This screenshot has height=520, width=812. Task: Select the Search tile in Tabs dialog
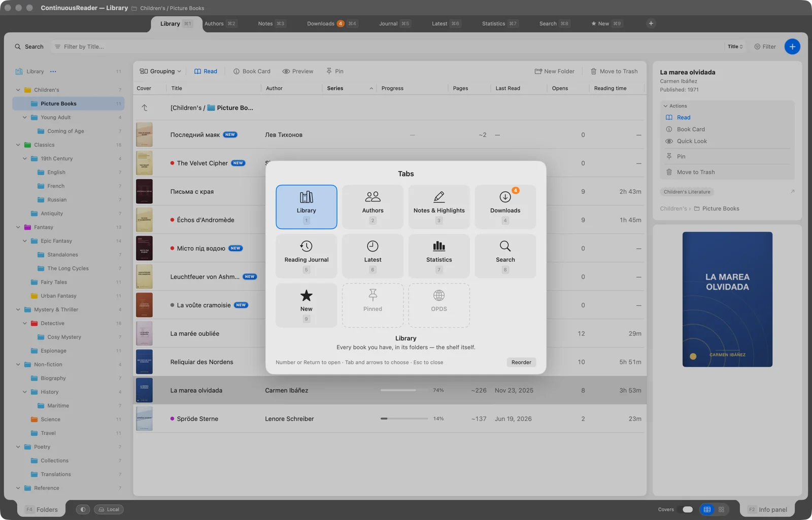(505, 256)
